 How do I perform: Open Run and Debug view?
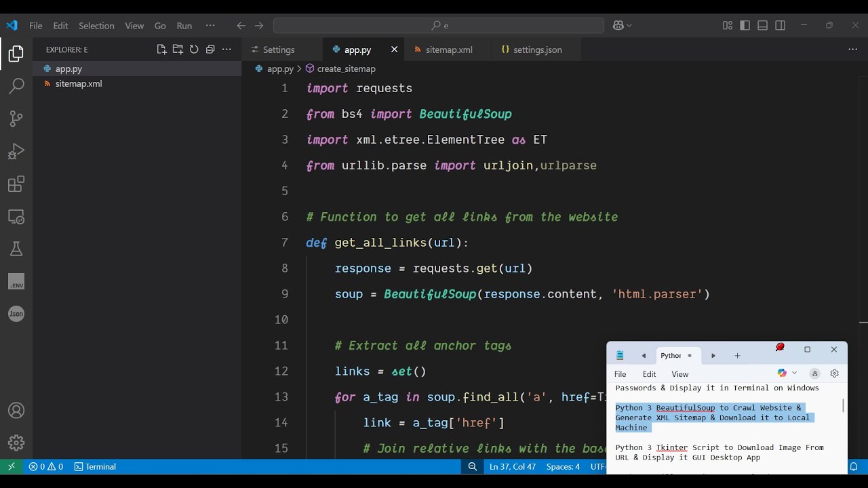click(16, 151)
